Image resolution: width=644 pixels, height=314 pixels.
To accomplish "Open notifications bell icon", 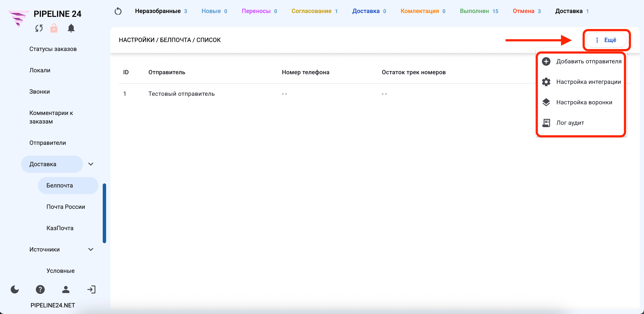I will (x=71, y=28).
